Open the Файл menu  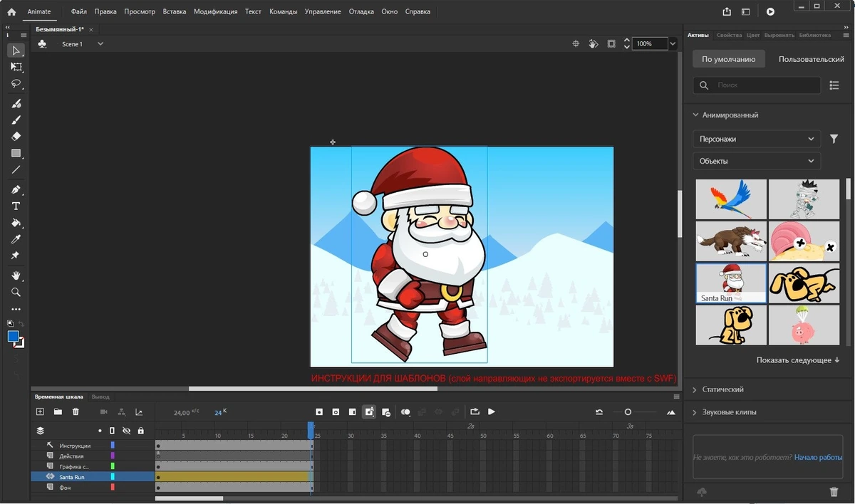(x=79, y=11)
